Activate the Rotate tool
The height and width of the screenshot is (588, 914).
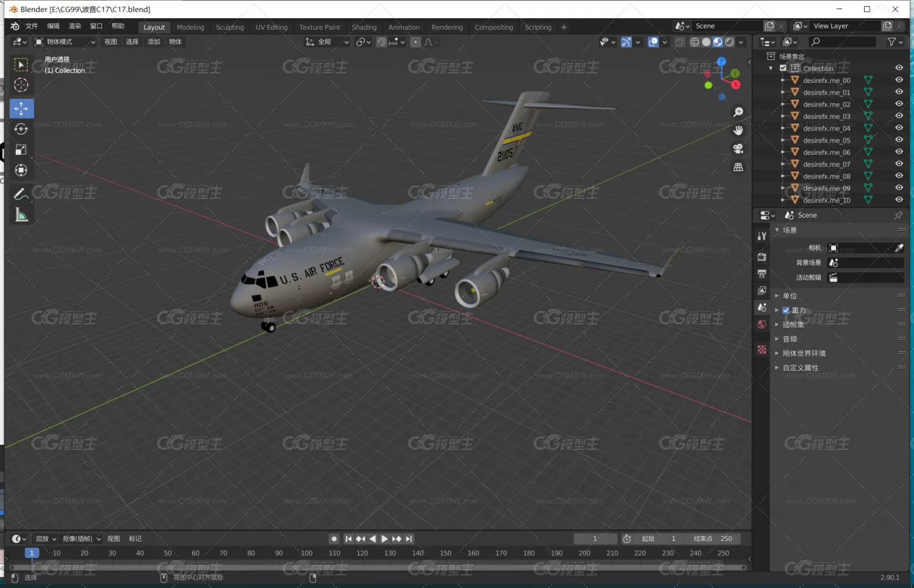(x=21, y=129)
